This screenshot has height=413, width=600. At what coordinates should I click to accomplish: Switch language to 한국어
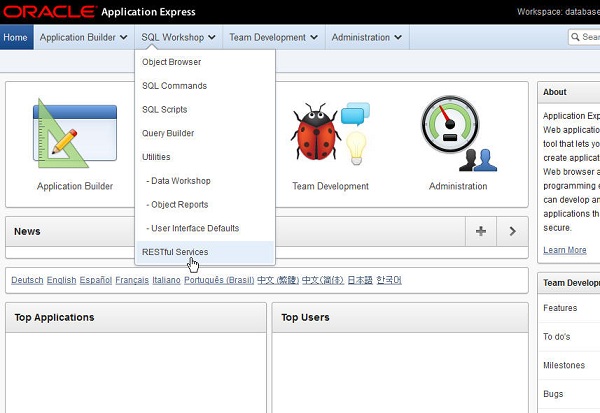click(x=389, y=280)
